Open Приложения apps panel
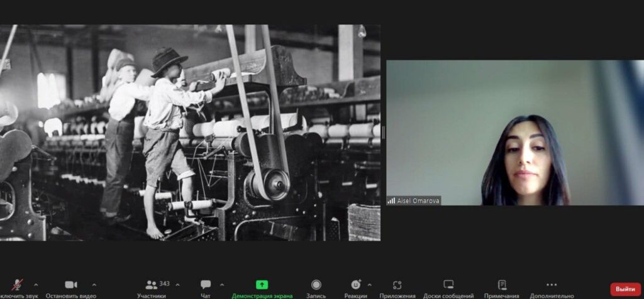The height and width of the screenshot is (299, 644). 397,286
